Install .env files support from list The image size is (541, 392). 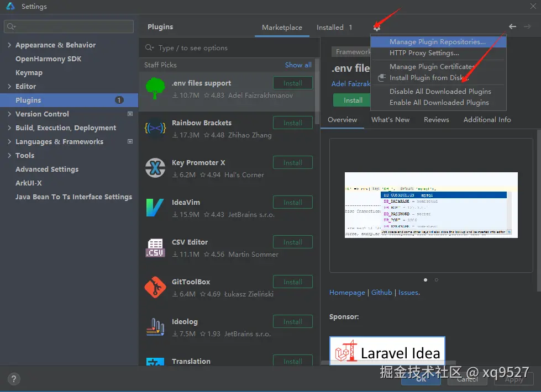click(292, 83)
